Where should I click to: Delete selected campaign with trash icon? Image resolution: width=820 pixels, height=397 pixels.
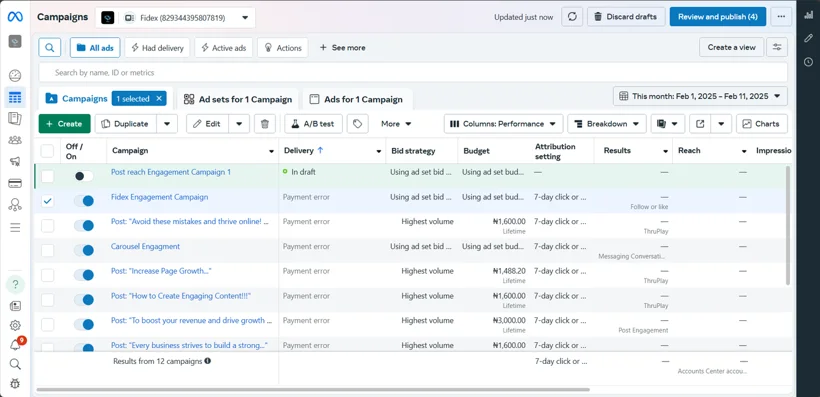pos(265,124)
